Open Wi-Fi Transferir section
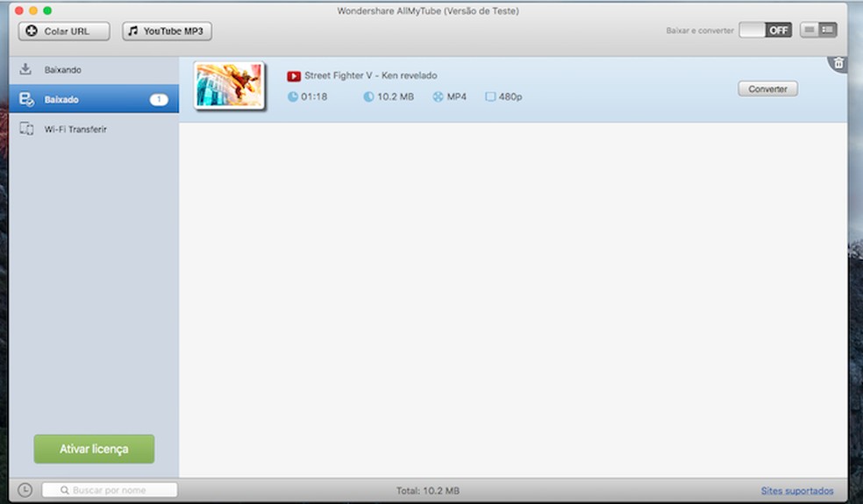 coord(94,129)
